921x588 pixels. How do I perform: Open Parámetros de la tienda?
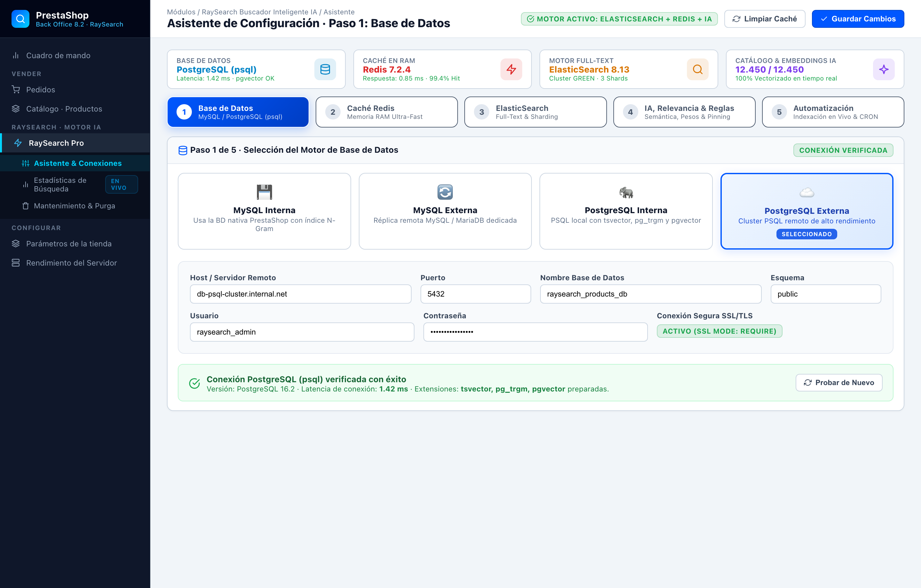[x=75, y=244]
